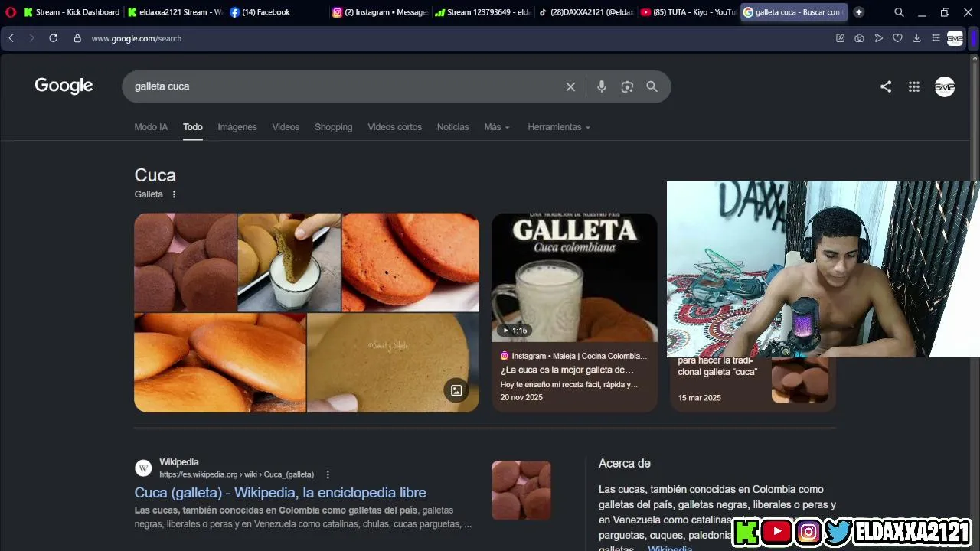Open the Noticias search tab

click(x=452, y=127)
